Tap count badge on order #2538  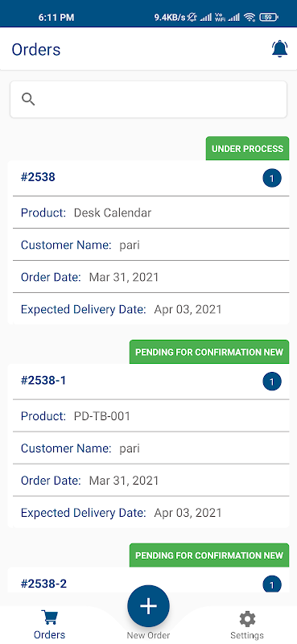tap(272, 178)
